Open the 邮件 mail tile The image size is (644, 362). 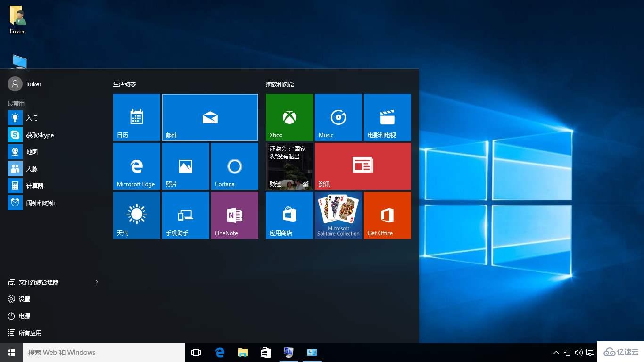point(210,117)
